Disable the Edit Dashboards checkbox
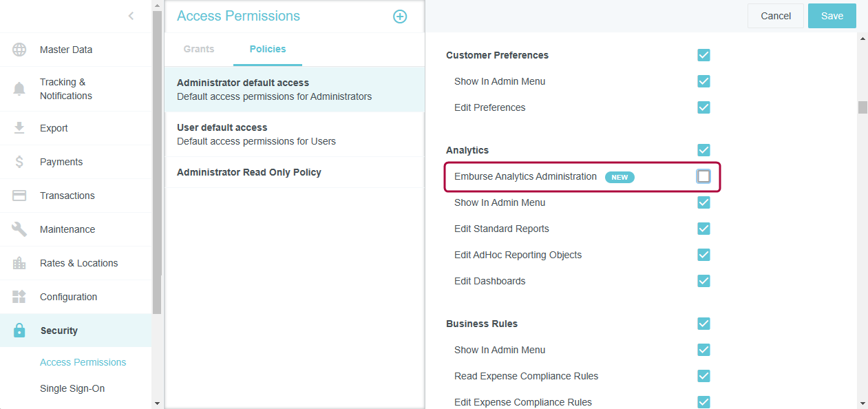868x409 pixels. coord(703,281)
